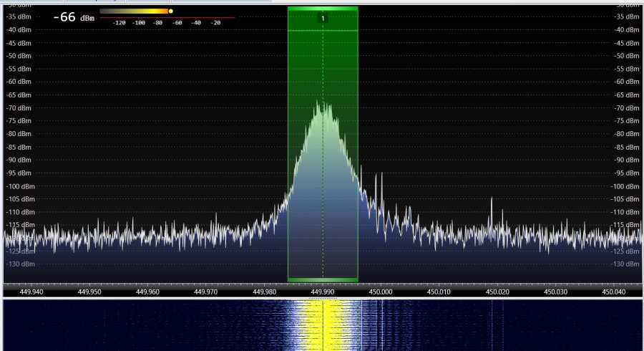644x351 pixels.
Task: Click the bottom green bar of filter band
Action: pos(323,279)
